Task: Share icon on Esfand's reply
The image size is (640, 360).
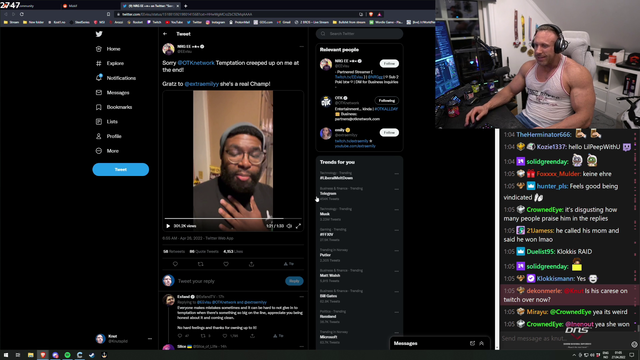Action: pos(252,336)
